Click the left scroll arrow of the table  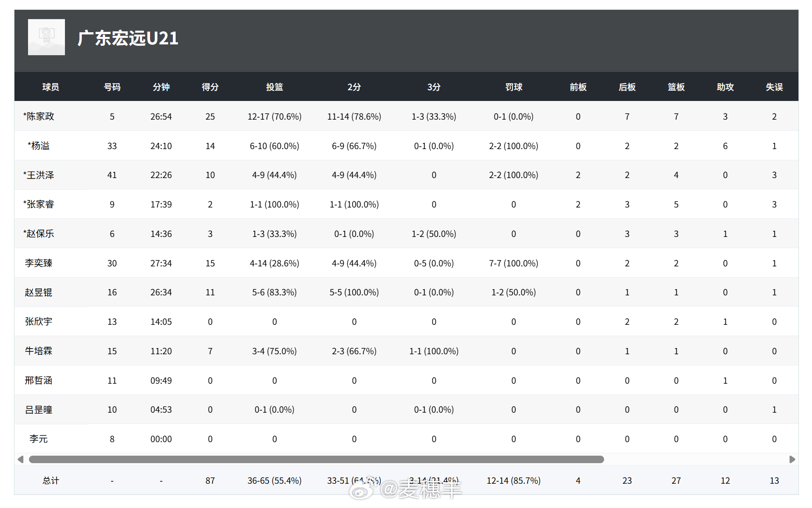pyautogui.click(x=21, y=459)
